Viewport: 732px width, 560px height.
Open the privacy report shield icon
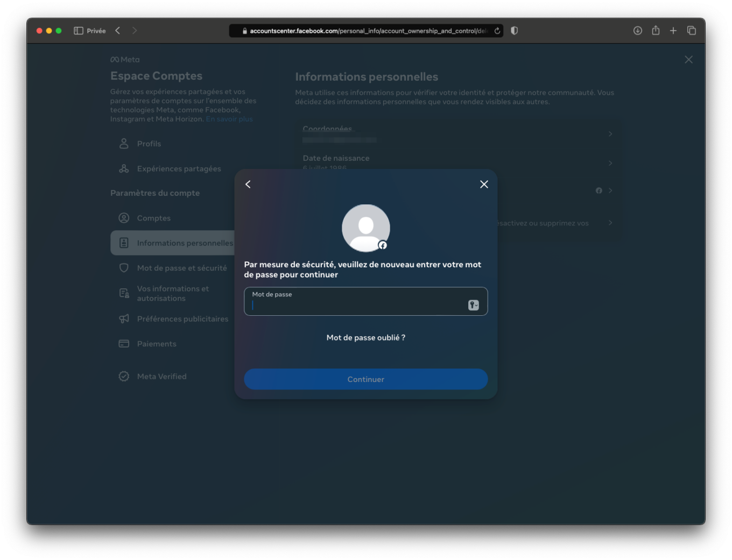coord(514,31)
